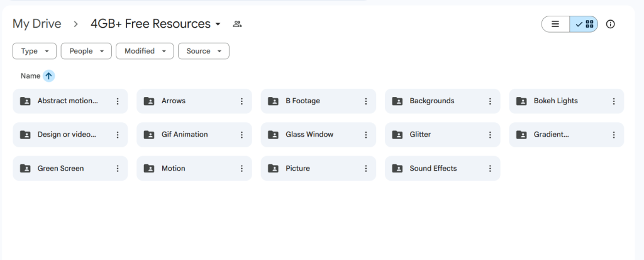Viewport: 644px width, 260px height.
Task: Switch to grid layout view
Action: click(584, 25)
